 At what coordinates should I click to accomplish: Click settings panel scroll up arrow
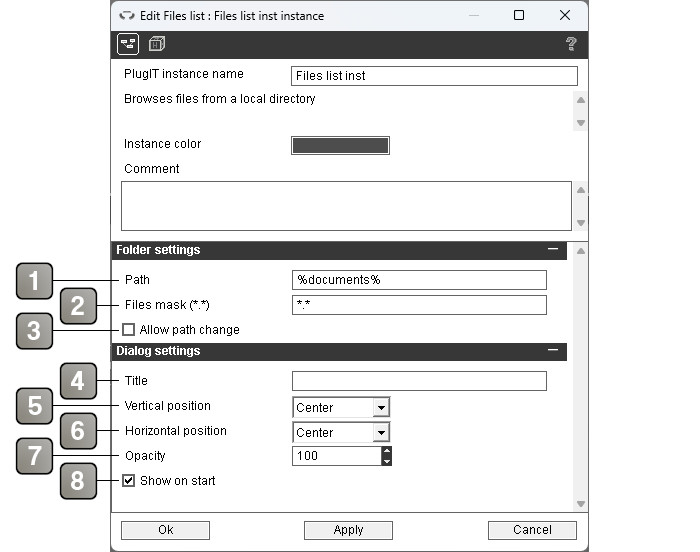(581, 251)
